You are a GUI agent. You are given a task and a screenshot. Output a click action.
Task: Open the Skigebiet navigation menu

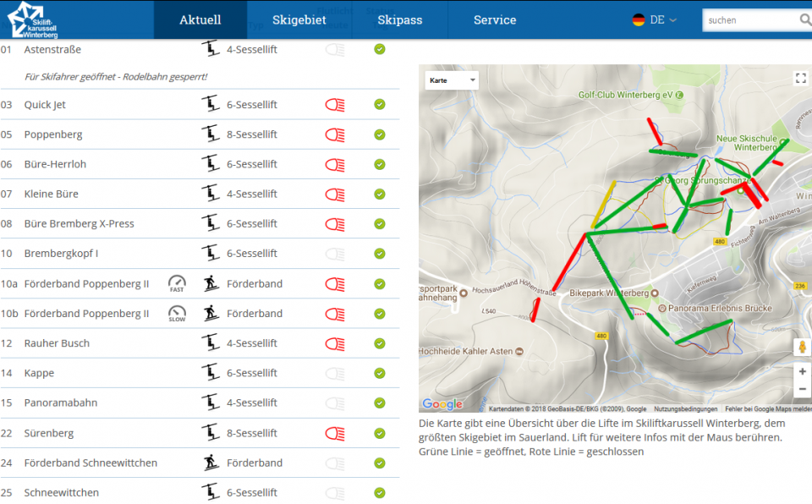(x=299, y=20)
